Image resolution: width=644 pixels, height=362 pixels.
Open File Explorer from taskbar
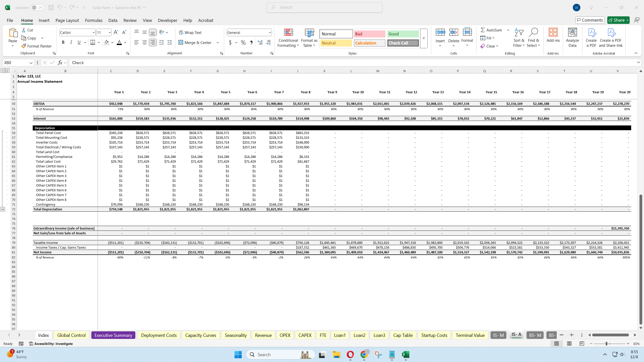click(337, 355)
